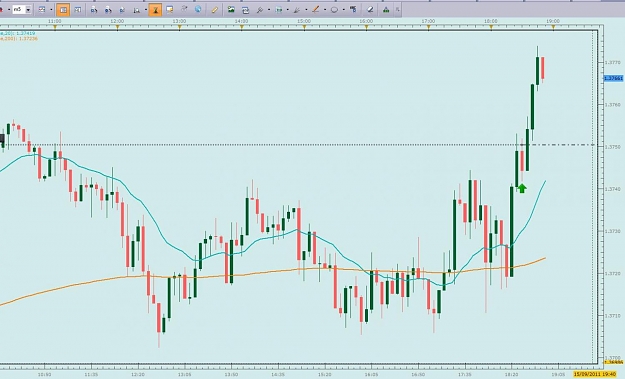625x379 pixels.
Task: Click the 16:00 top time label
Action: 366,21
